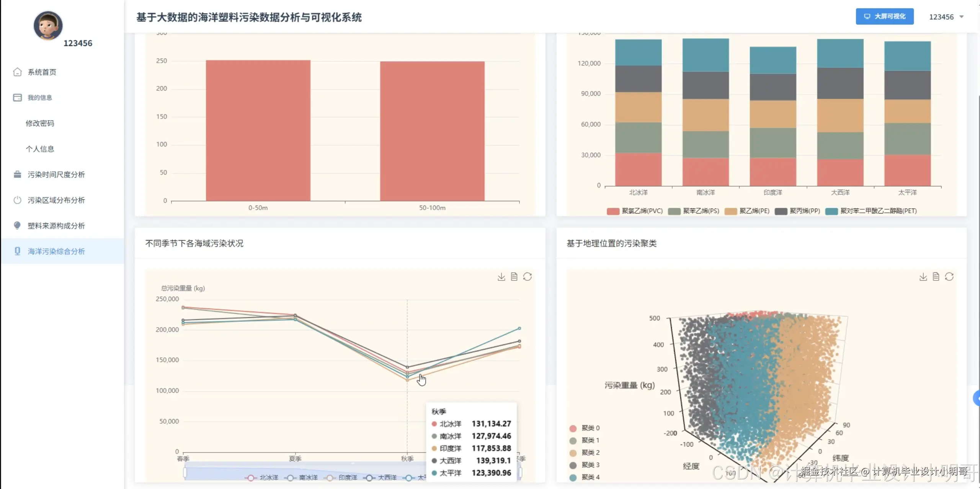Open 污染区域分布分析 menu item
The height and width of the screenshot is (489, 980).
point(56,200)
